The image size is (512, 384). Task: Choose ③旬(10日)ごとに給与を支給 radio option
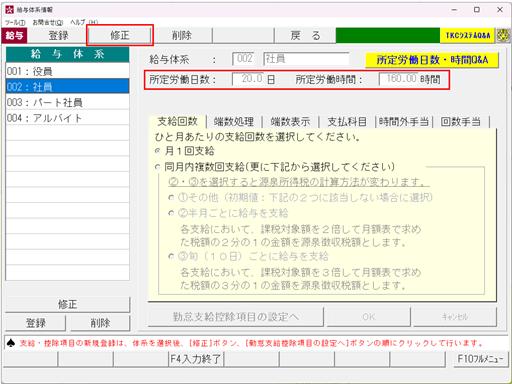point(171,256)
